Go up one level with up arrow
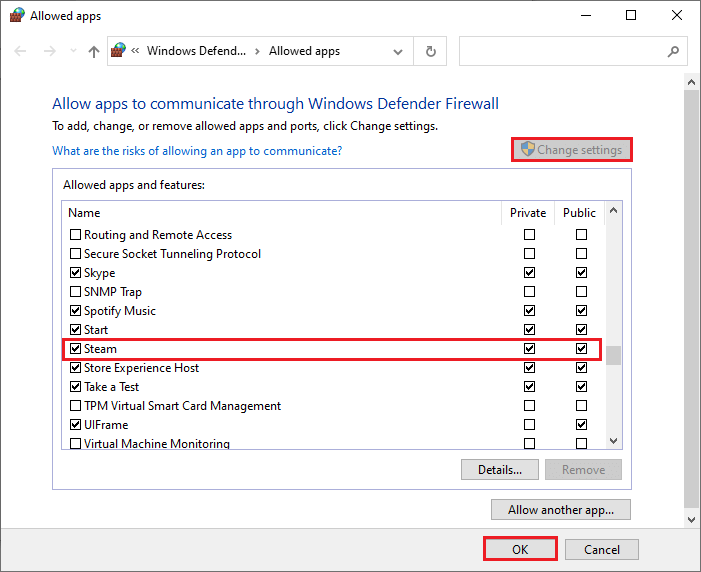This screenshot has width=701, height=572. point(94,51)
